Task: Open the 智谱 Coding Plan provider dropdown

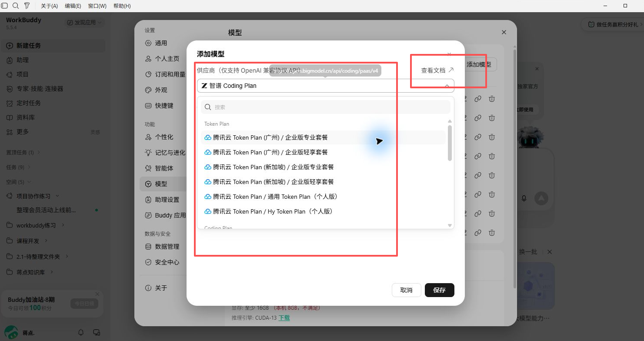Action: 325,86
